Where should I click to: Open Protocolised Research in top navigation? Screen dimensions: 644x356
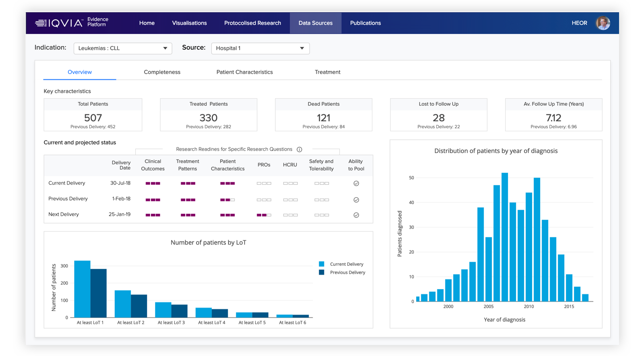(x=252, y=23)
